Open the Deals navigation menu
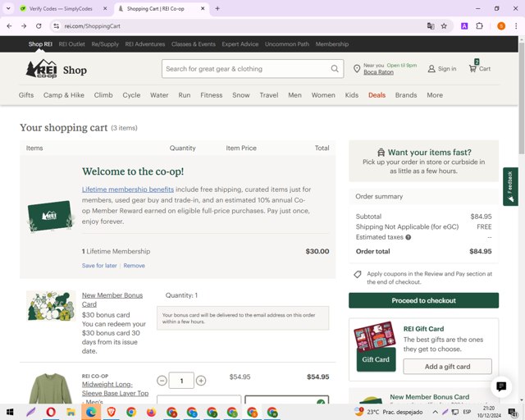 tap(377, 95)
